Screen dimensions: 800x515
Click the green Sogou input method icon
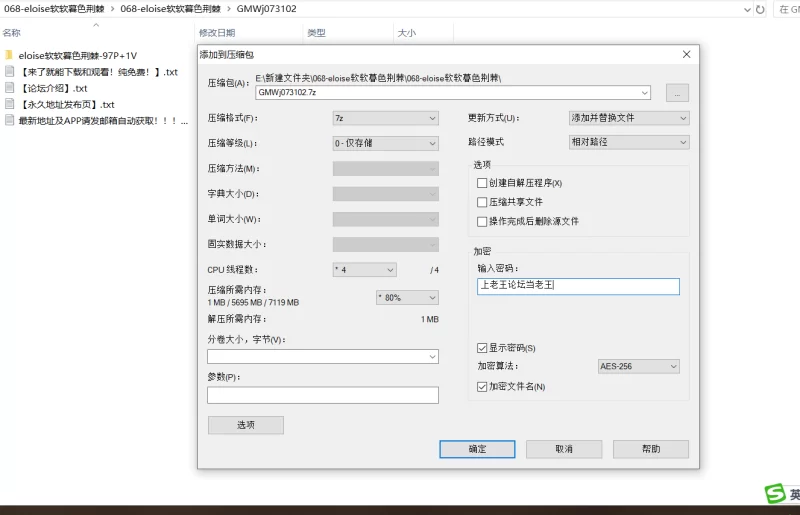click(x=775, y=494)
